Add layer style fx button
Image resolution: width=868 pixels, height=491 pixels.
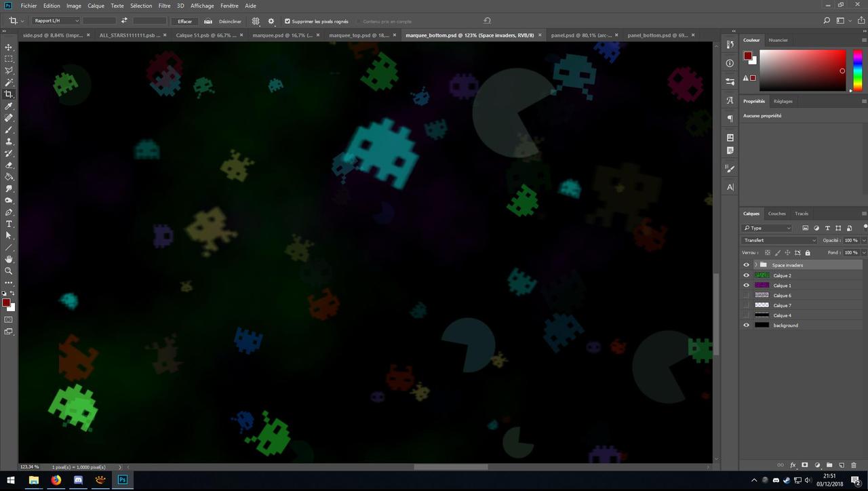793,465
